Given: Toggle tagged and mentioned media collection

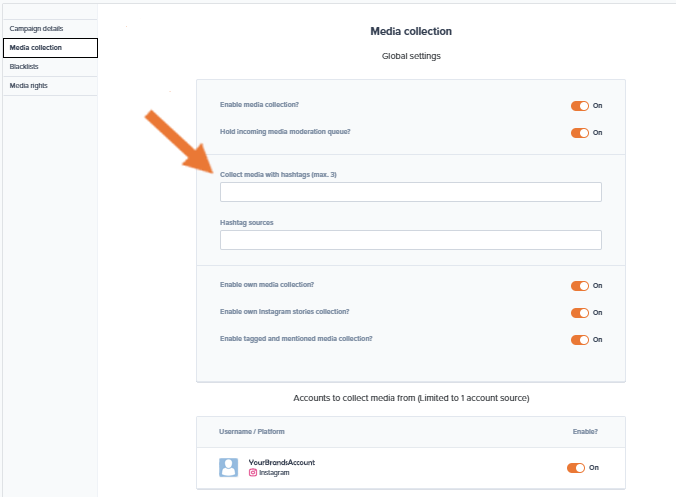Looking at the screenshot, I should point(580,339).
